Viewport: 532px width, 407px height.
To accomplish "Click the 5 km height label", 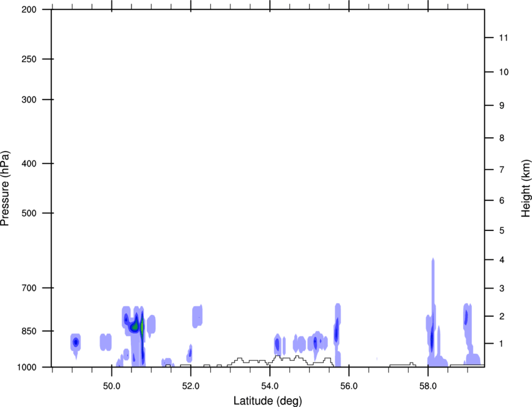I will 502,230.
